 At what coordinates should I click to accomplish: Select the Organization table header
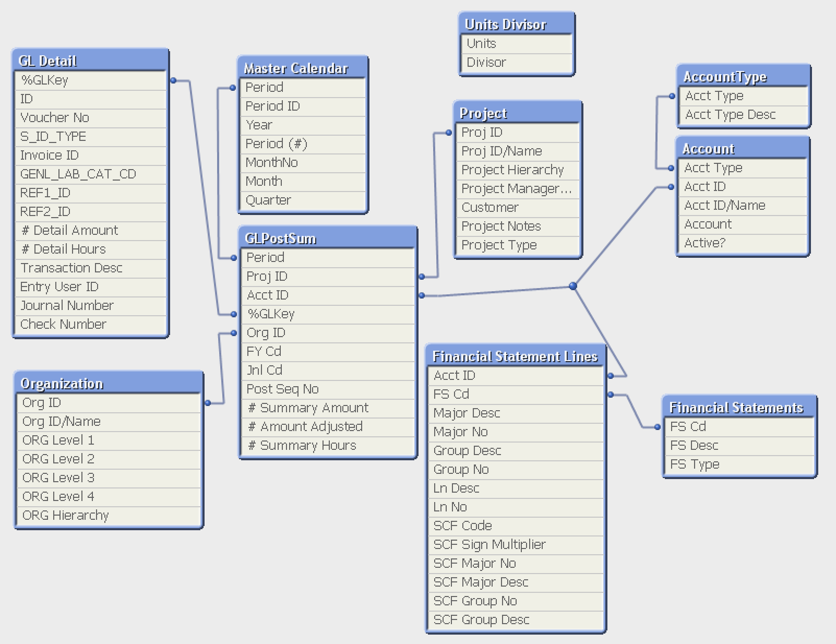tap(108, 383)
